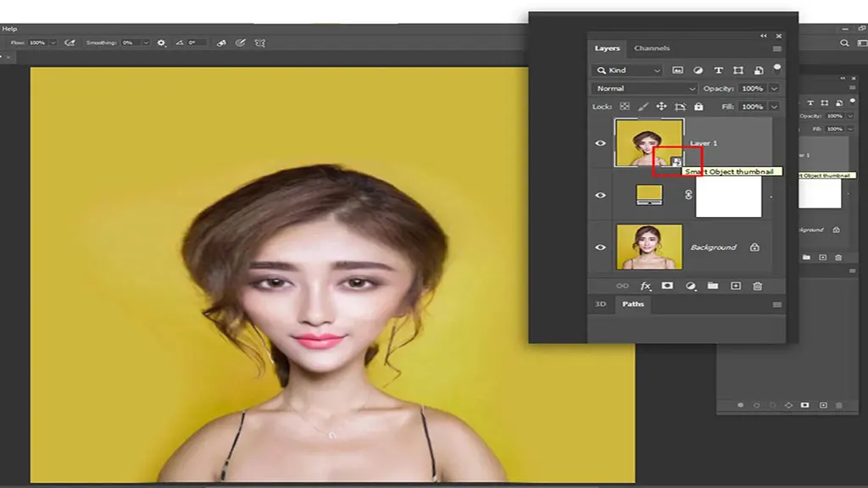The image size is (868, 488).
Task: Open symmetry paint butterfly options
Action: pos(260,42)
